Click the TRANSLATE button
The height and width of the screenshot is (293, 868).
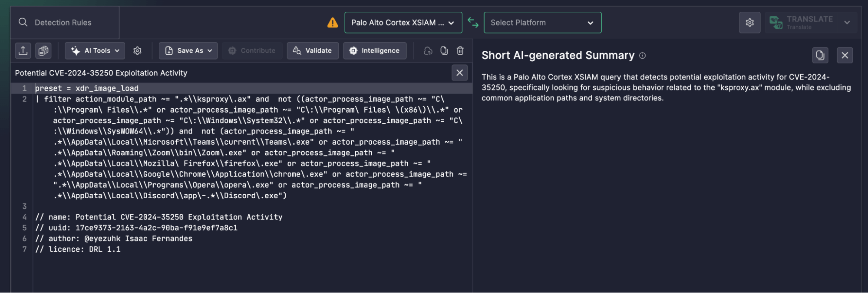[x=802, y=23]
